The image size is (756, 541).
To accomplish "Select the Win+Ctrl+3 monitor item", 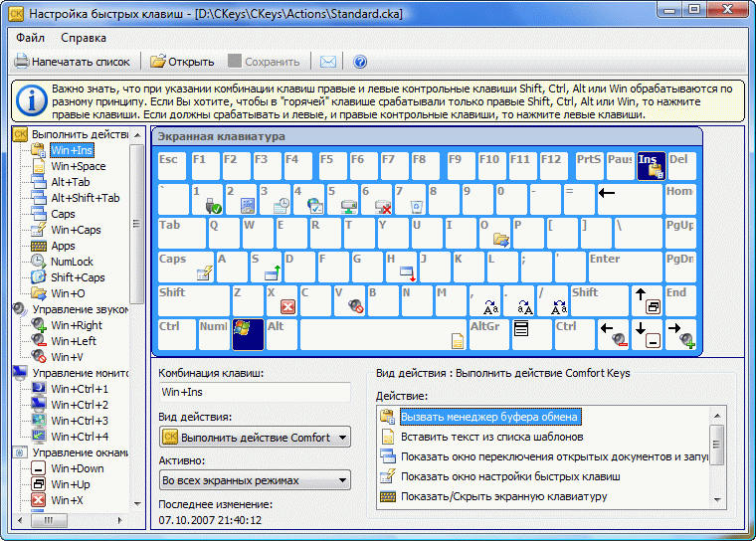I will pyautogui.click(x=80, y=421).
